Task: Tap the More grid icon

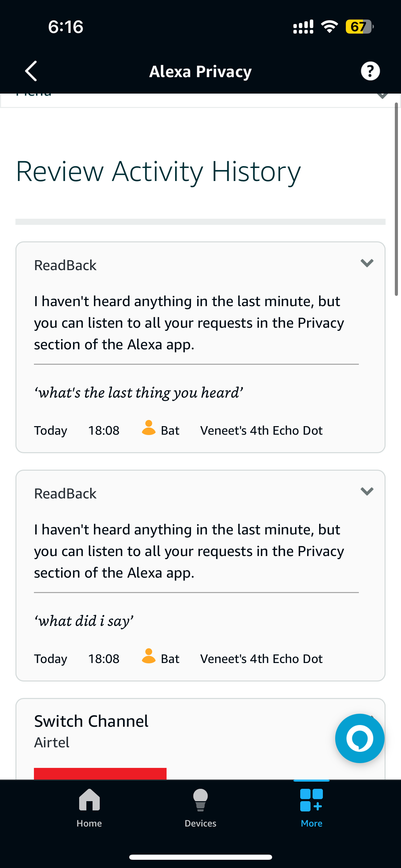Action: (311, 800)
